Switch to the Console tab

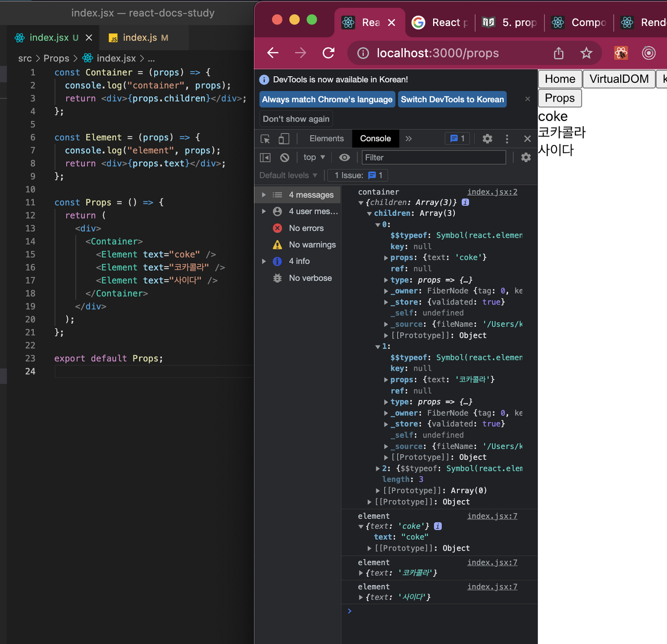(x=376, y=139)
